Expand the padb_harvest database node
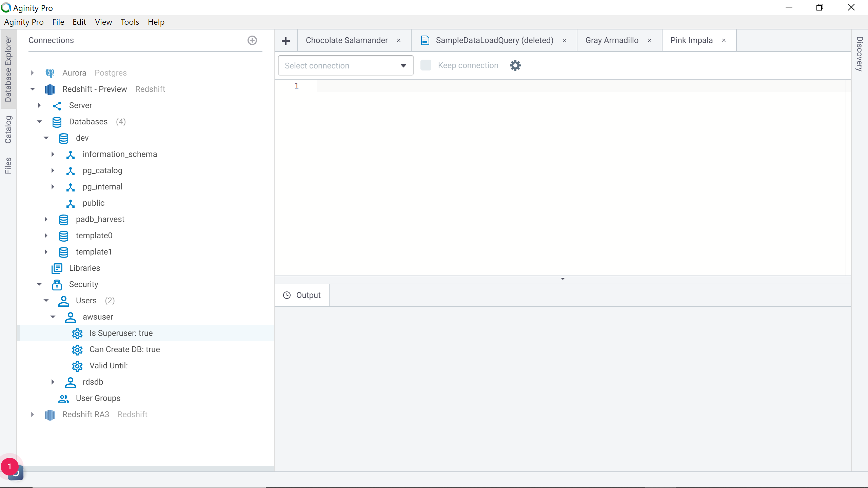Viewport: 868px width, 488px height. pyautogui.click(x=46, y=220)
